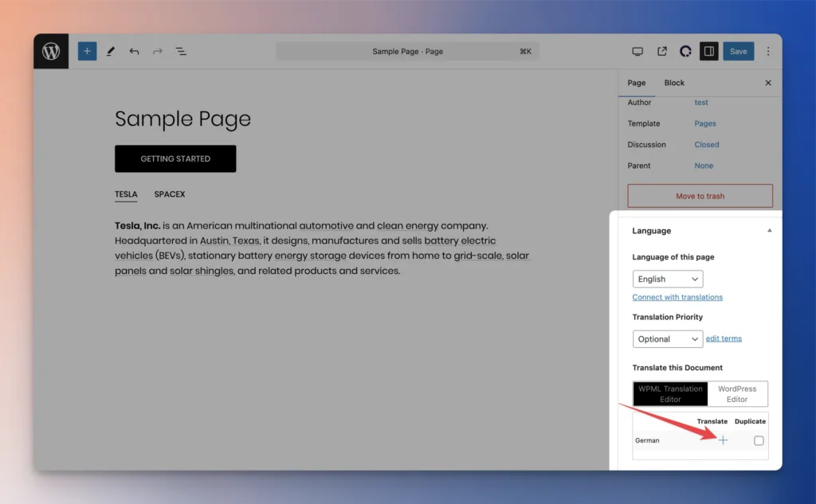
Task: Toggle the Settings sidebar panel icon
Action: point(708,52)
